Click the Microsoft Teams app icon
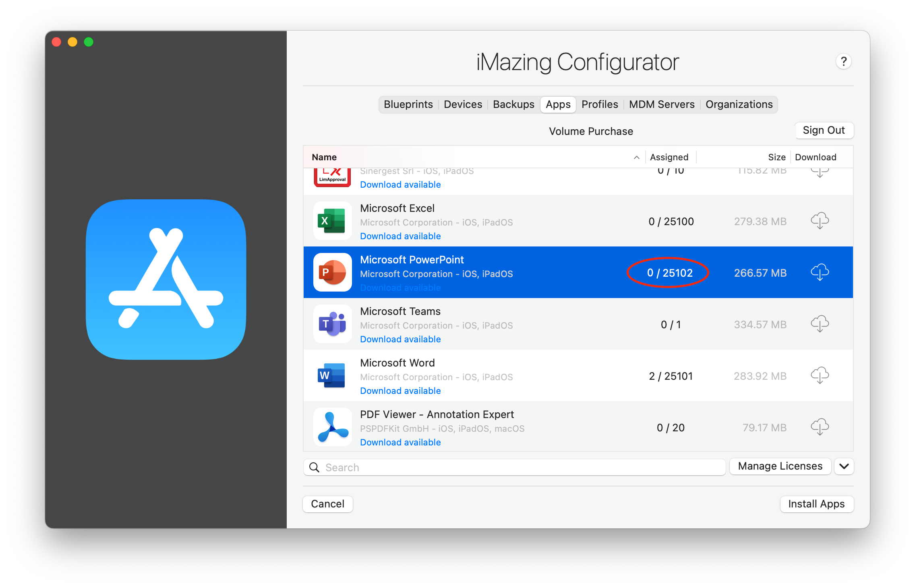Image resolution: width=915 pixels, height=588 pixels. [x=332, y=324]
